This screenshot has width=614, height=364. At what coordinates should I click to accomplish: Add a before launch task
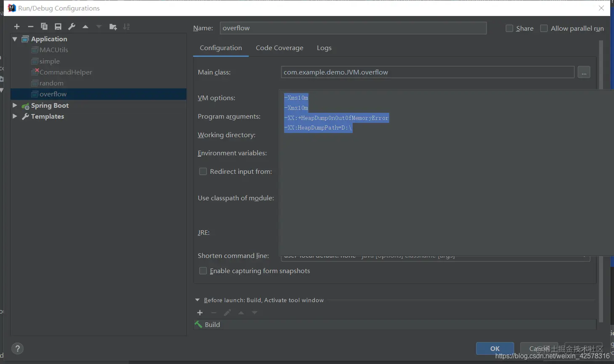(x=200, y=313)
